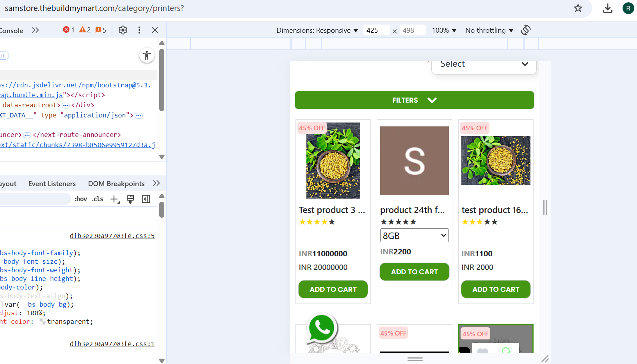Viewport: 637px width, 364px height.
Task: Click Styles pane scroll down arrow
Action: pos(162,361)
